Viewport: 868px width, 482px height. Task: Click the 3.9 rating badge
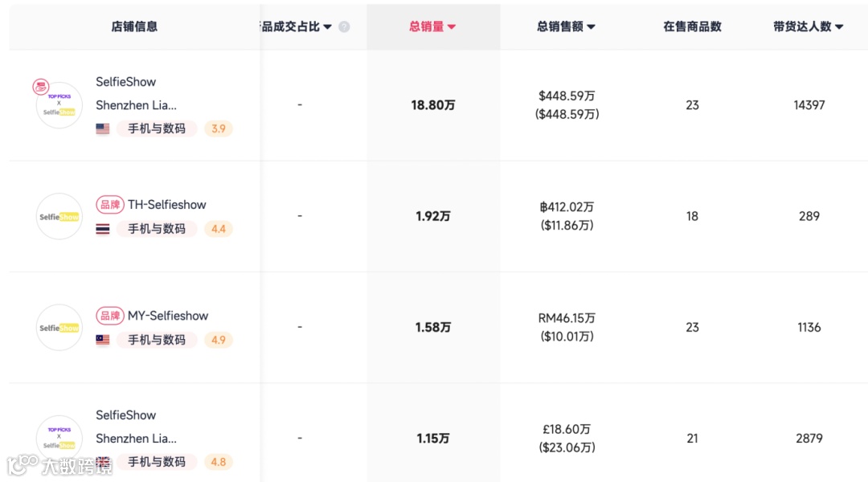pos(218,129)
